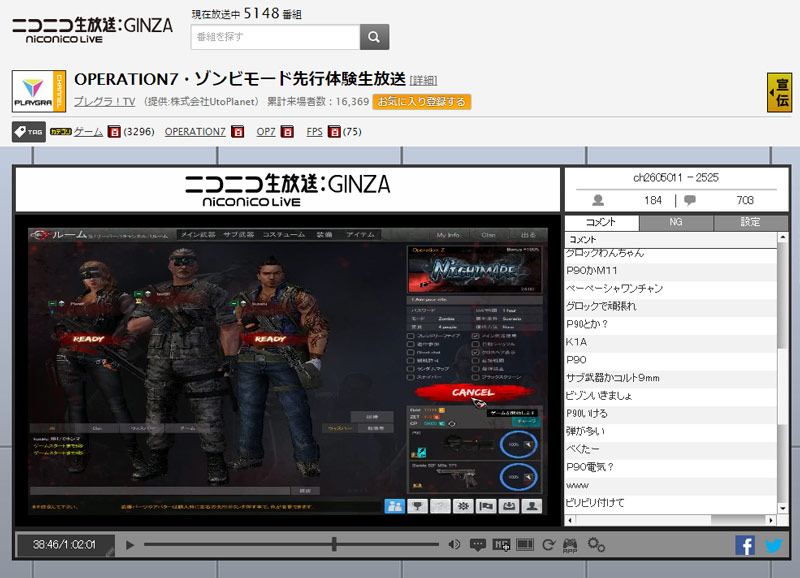Viewport: 800px width, 578px height.
Task: Click the viewer count person icon
Action: pos(598,200)
